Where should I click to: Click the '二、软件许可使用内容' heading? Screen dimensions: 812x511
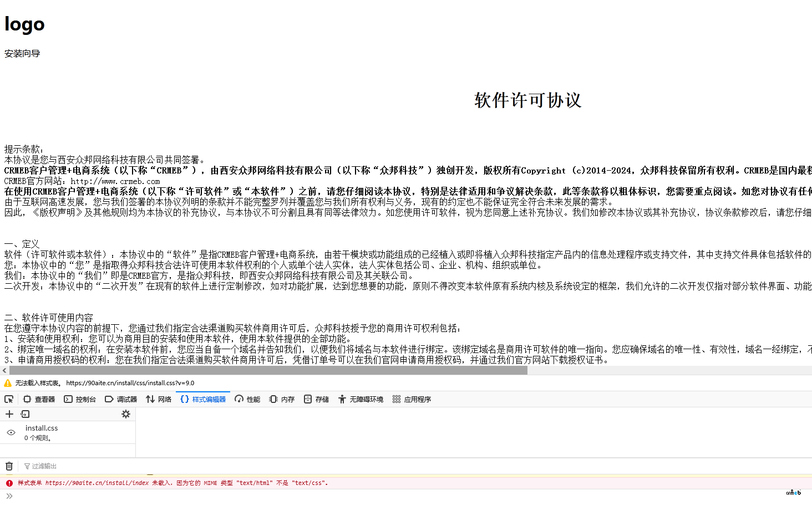coord(49,318)
